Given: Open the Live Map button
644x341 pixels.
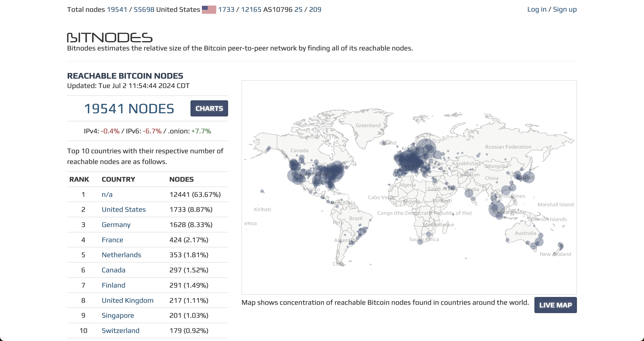Looking at the screenshot, I should click(x=555, y=305).
